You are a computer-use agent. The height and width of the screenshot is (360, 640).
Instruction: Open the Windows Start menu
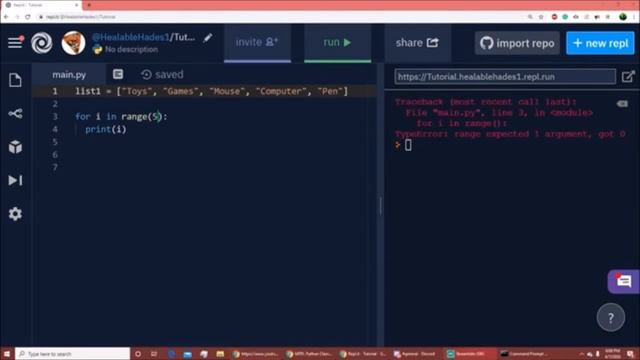tap(7, 353)
